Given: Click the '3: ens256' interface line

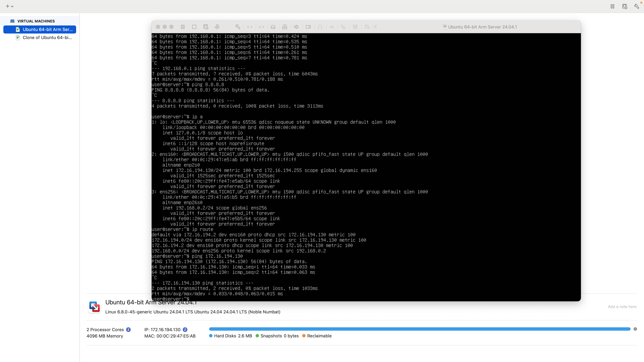Looking at the screenshot, I should coord(290,192).
